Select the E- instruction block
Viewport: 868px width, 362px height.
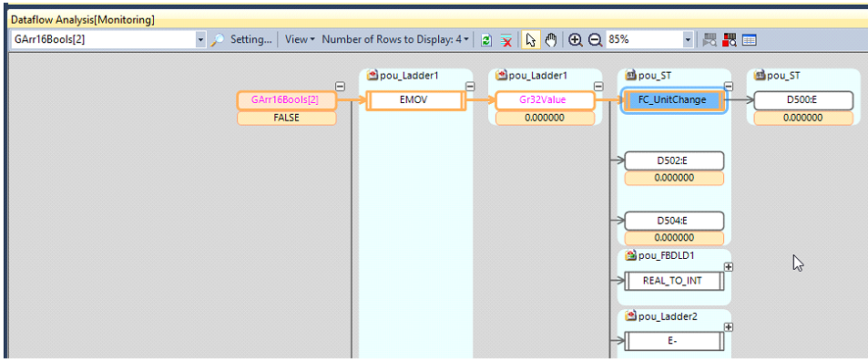[674, 341]
